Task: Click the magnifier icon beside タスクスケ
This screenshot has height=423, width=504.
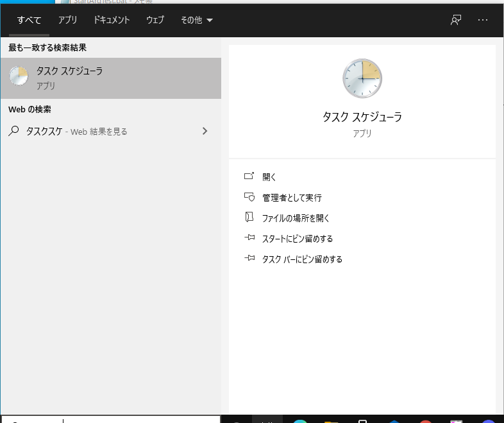Action: (x=13, y=131)
